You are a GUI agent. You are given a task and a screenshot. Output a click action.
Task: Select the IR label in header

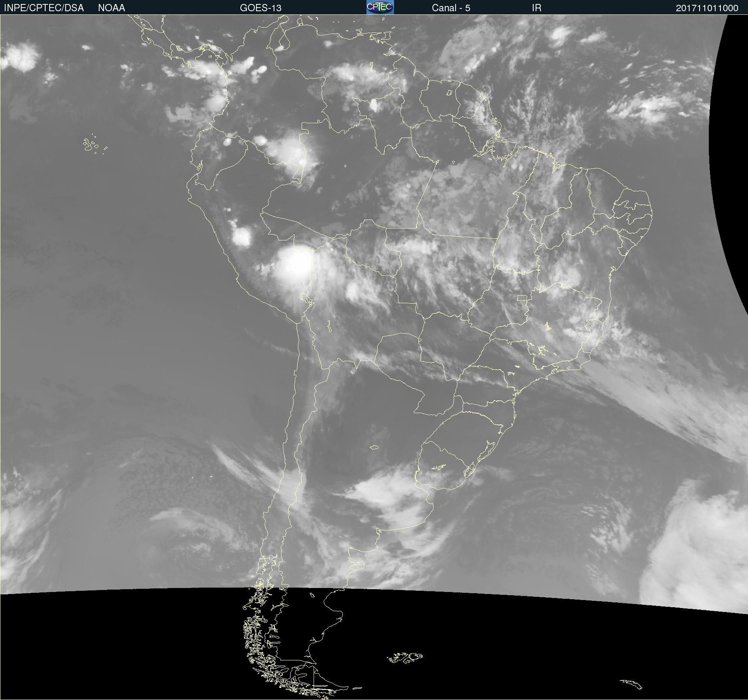point(537,8)
